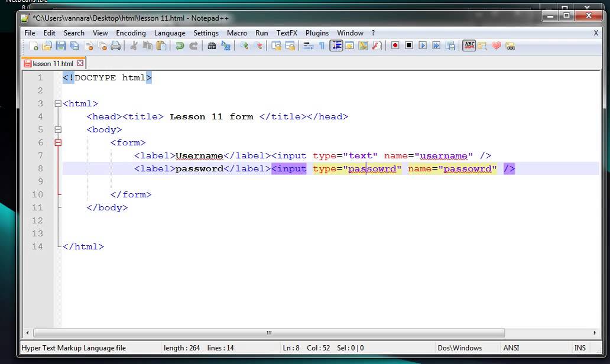Open the Macro menu
The image size is (610, 364).
pyautogui.click(x=237, y=33)
